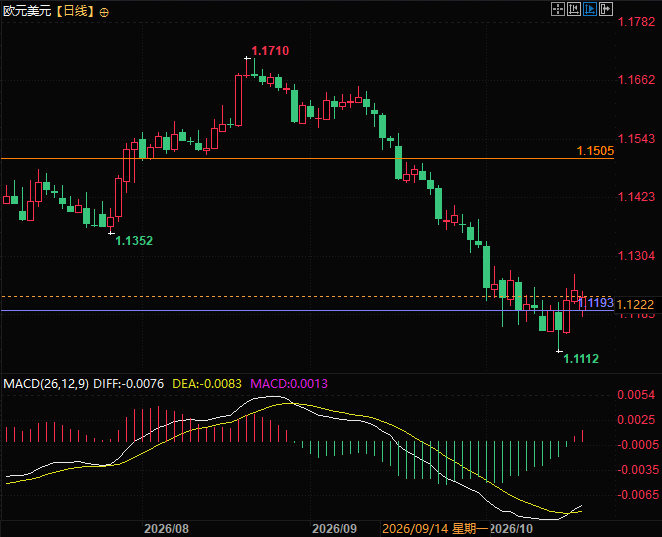Viewport: 662px width, 537px height.
Task: Click the axis scroll-to-start chart icon
Action: [574, 9]
